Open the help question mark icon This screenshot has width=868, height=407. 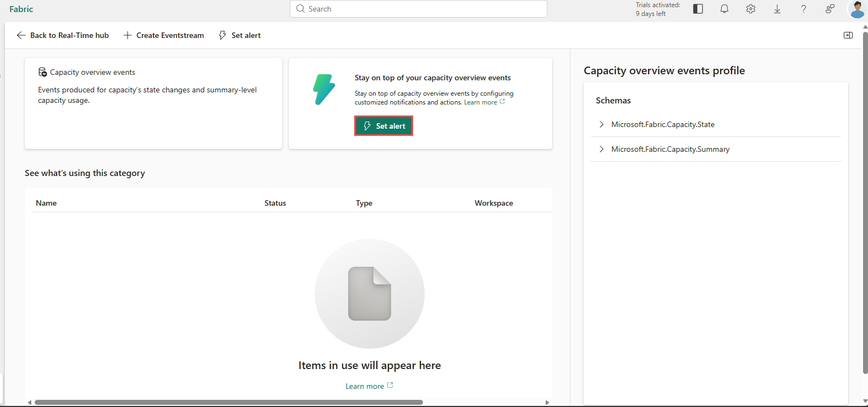[804, 9]
